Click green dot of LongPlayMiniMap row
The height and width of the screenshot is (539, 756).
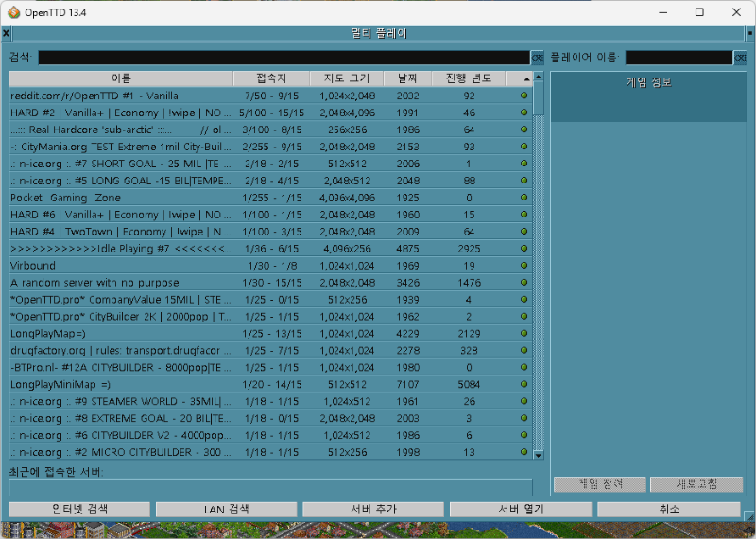tap(524, 384)
